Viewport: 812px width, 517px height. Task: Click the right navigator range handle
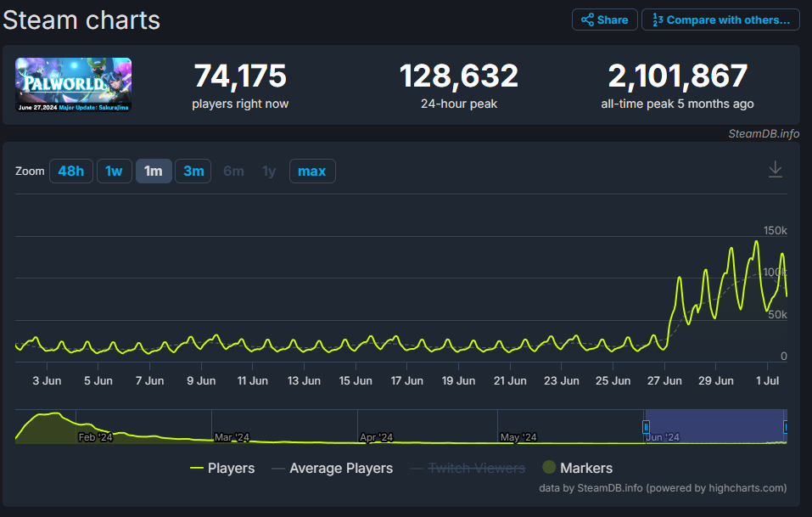tap(786, 426)
